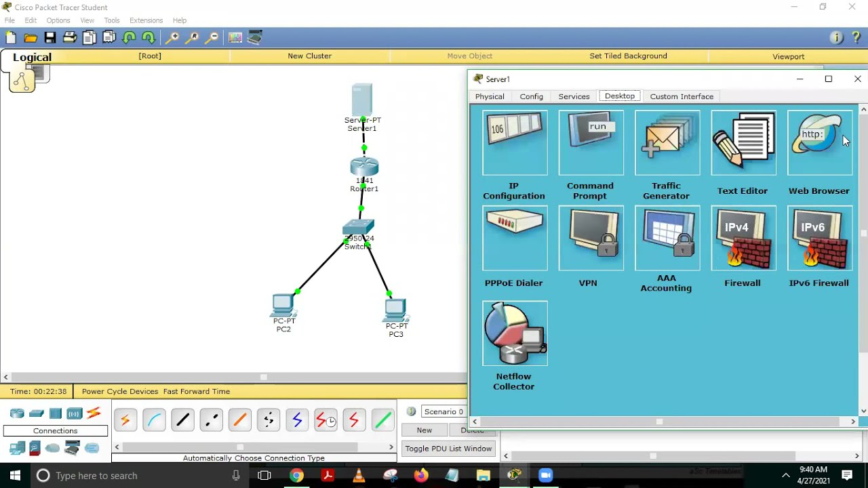Click the PC3 device in topology
Image resolution: width=868 pixels, height=488 pixels.
[x=395, y=310]
